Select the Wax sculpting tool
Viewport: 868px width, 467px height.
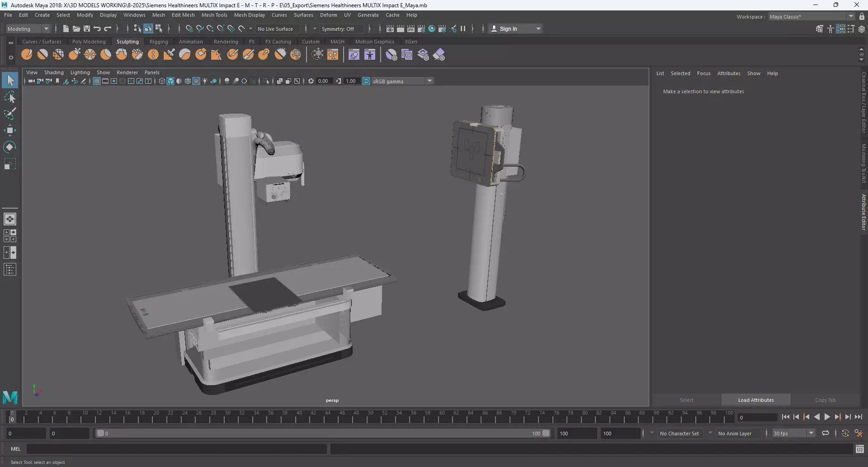pyautogui.click(x=185, y=55)
